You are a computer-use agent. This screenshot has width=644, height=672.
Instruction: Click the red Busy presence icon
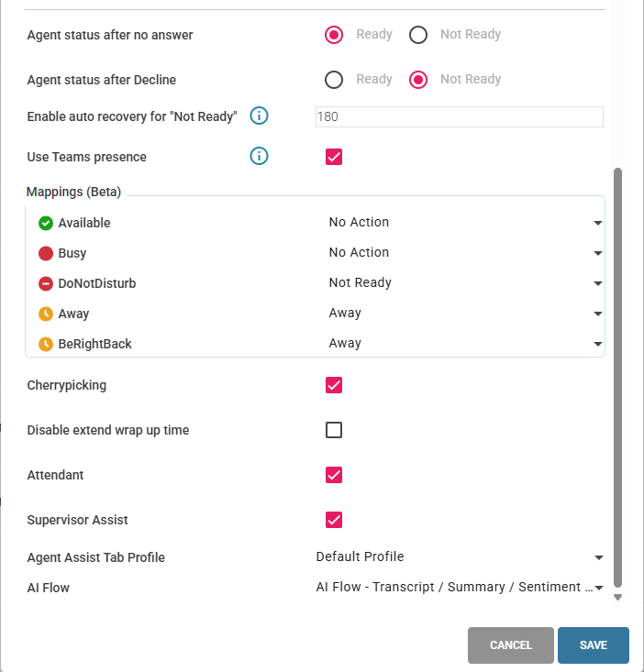46,253
